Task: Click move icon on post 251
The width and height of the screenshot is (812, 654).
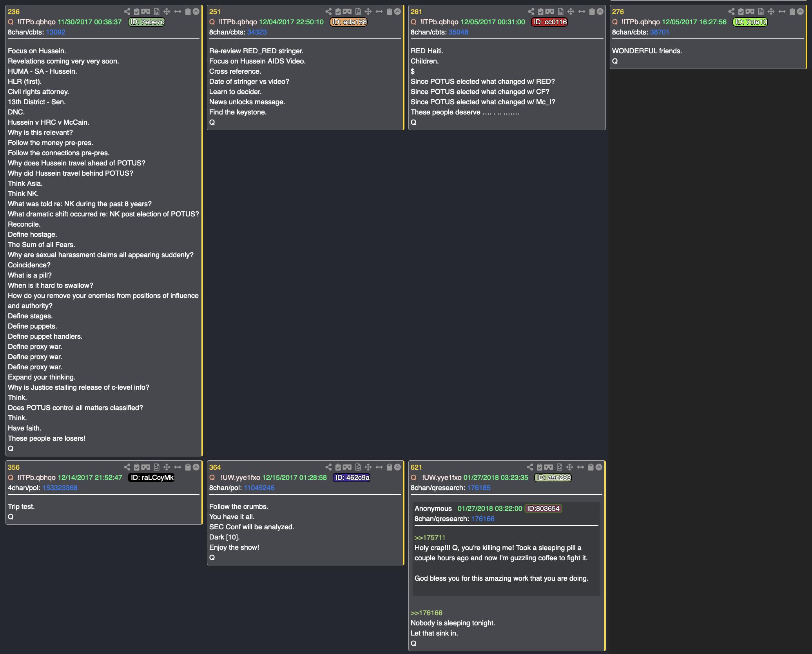Action: click(x=368, y=11)
